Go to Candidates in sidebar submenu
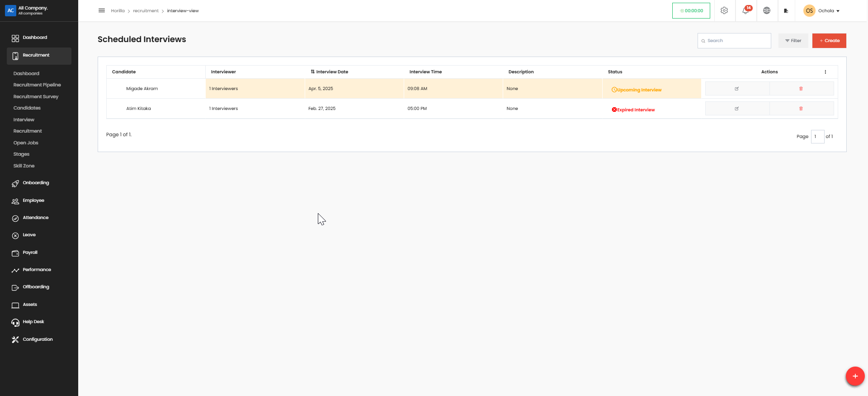This screenshot has width=868, height=396. click(27, 108)
